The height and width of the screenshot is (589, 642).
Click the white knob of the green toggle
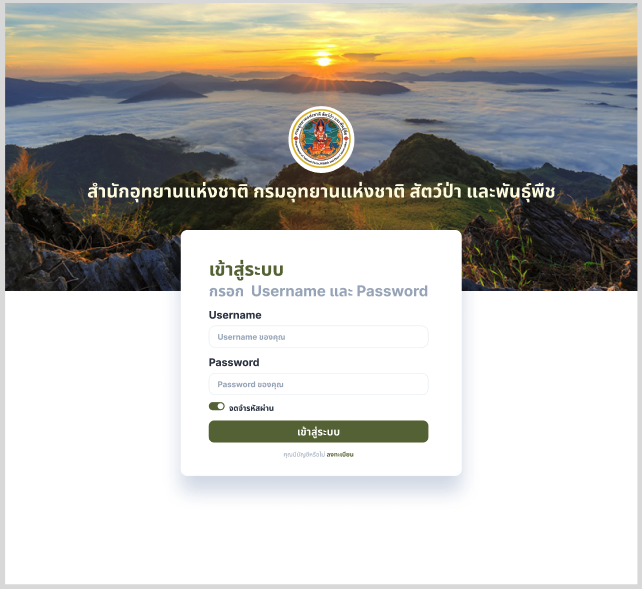pyautogui.click(x=221, y=406)
